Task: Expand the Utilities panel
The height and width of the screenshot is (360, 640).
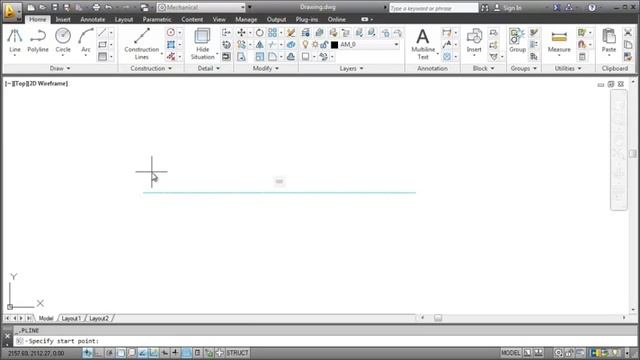Action: (568, 69)
